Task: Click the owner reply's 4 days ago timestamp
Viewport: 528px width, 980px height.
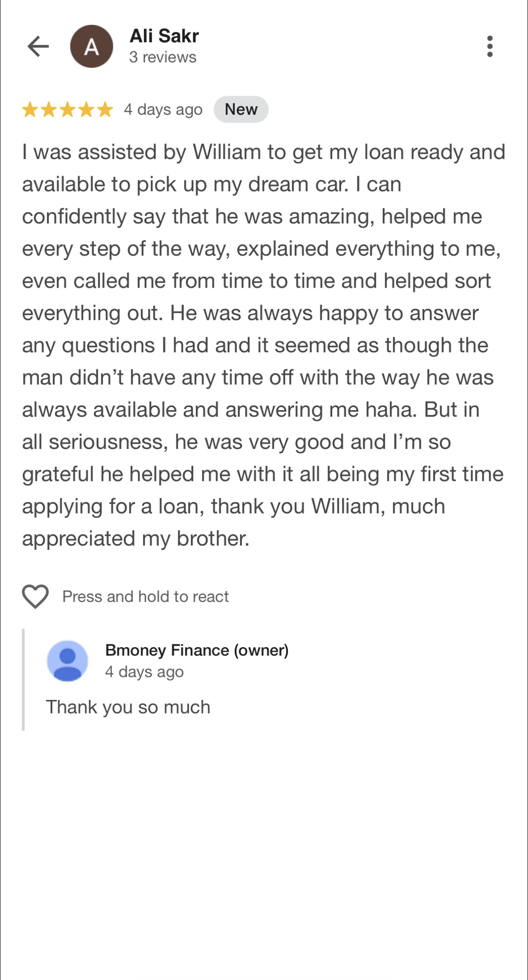Action: tap(144, 672)
